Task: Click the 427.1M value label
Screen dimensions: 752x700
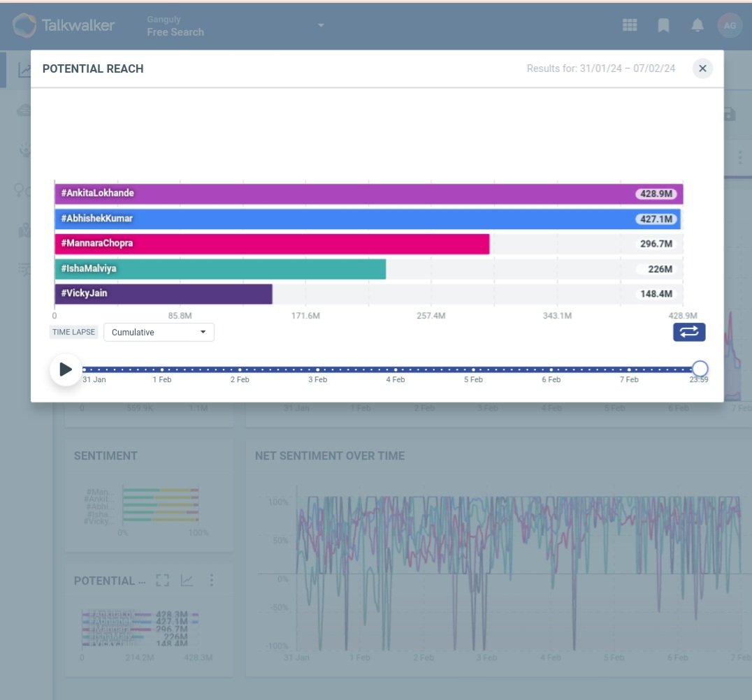Action: [656, 219]
